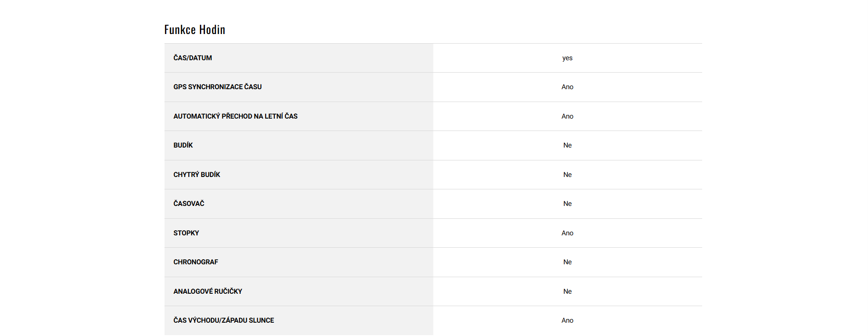Click the BUDÍK row label
This screenshot has width=868, height=336.
click(183, 145)
